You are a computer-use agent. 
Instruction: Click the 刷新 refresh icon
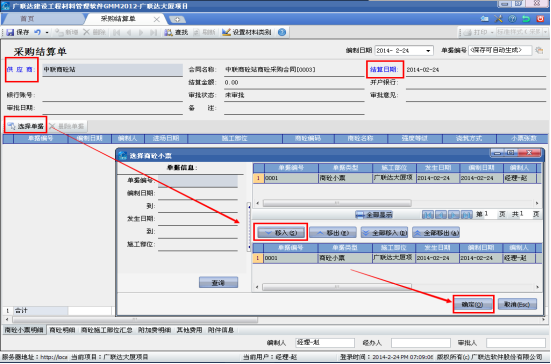[x=196, y=32]
